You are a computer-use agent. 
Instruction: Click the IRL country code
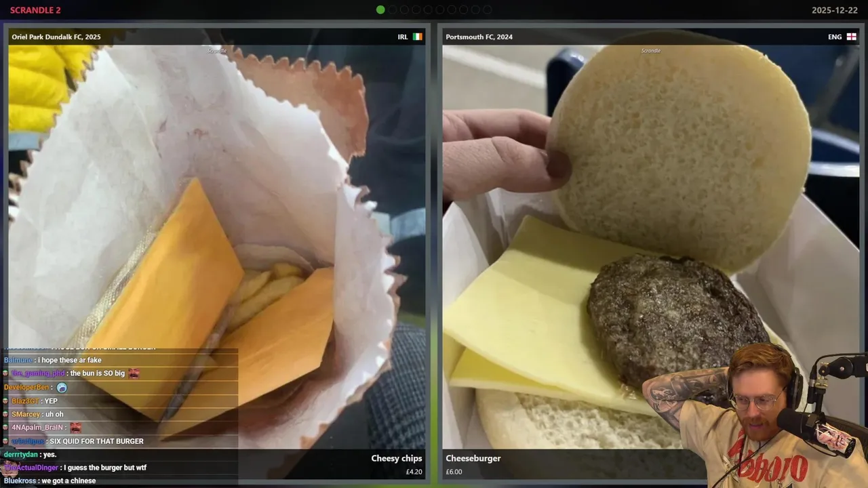pos(403,37)
